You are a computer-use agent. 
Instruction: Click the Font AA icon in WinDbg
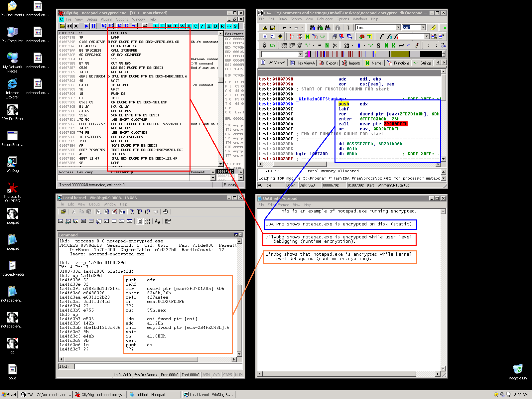tap(158, 221)
